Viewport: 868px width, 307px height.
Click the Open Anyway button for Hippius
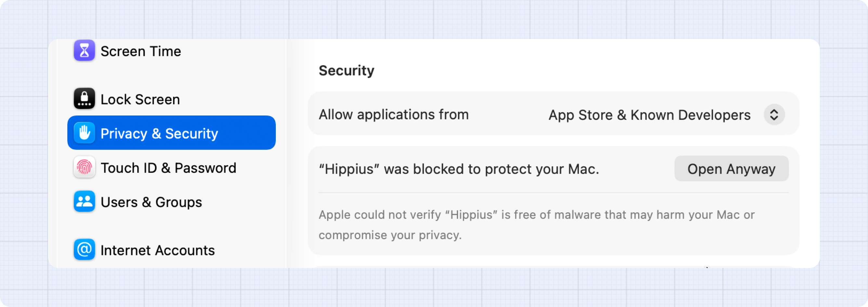(731, 169)
